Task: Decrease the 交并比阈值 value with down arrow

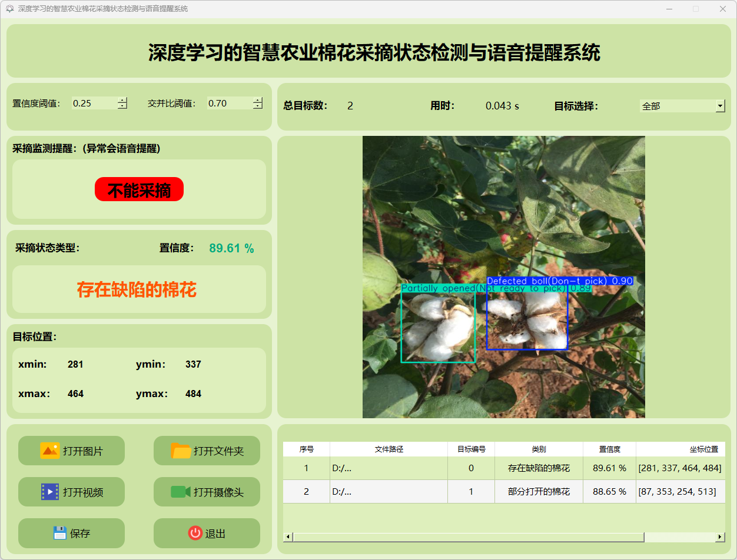Action: (x=257, y=106)
